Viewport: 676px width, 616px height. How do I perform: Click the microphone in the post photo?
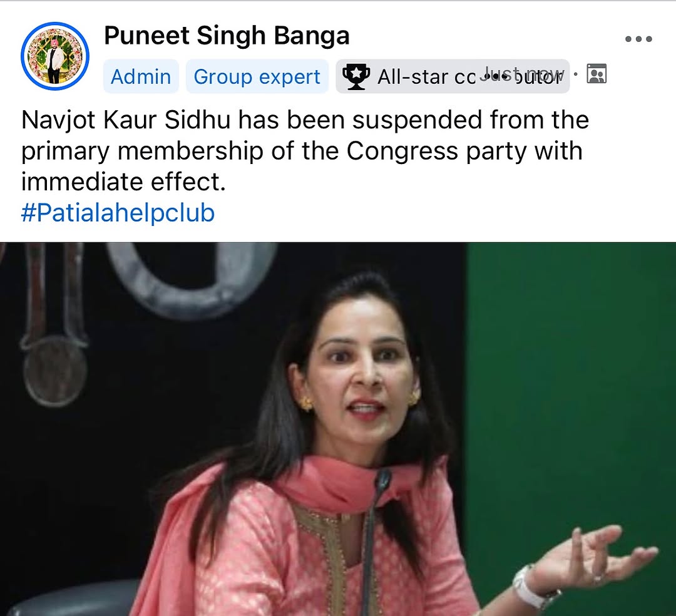[x=374, y=539]
